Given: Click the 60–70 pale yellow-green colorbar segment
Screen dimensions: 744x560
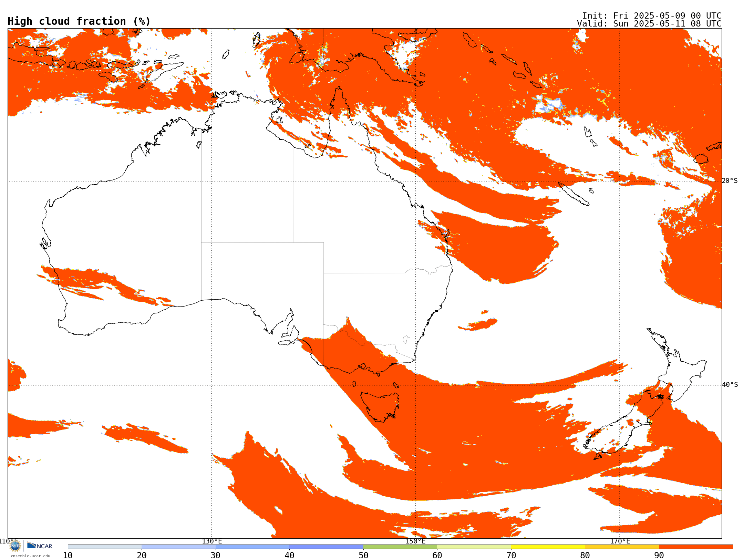Looking at the screenshot, I should point(474,547).
